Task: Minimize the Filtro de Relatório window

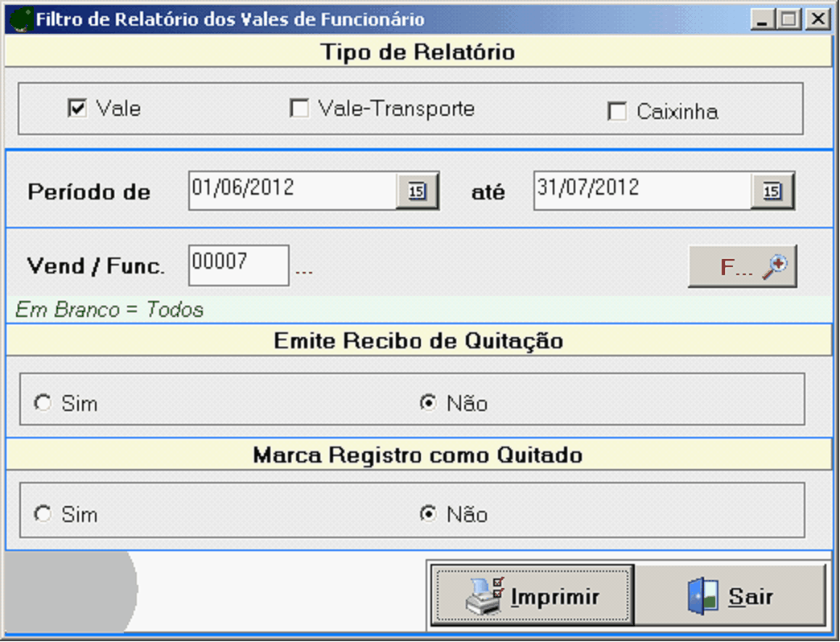Action: tap(762, 19)
